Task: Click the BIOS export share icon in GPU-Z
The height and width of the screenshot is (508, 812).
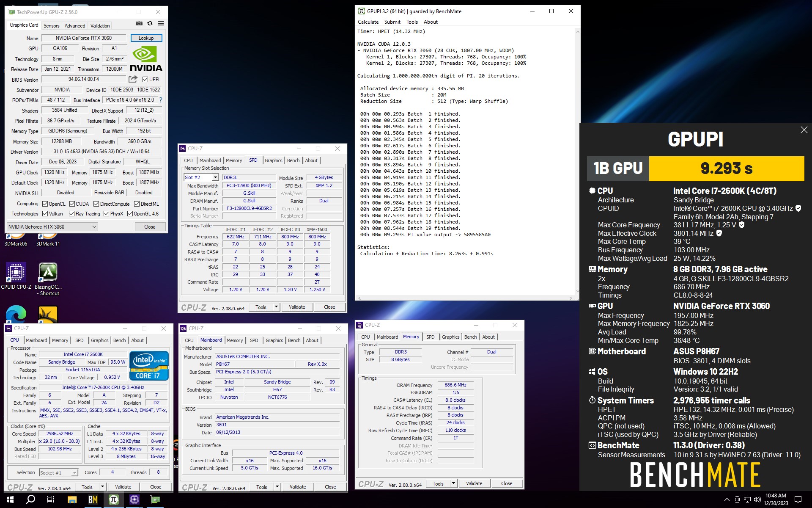Action: point(133,79)
